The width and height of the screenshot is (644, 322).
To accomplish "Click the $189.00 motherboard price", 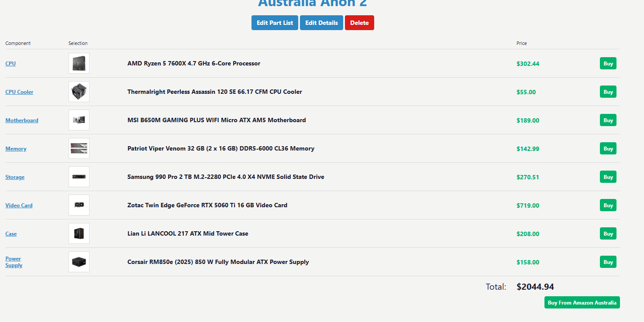I will coord(528,120).
